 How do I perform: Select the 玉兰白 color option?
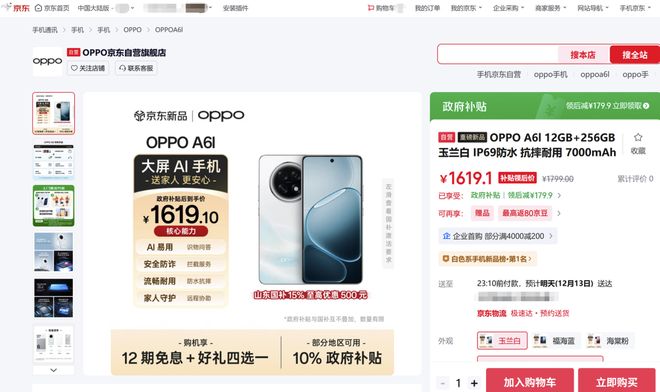tap(502, 341)
